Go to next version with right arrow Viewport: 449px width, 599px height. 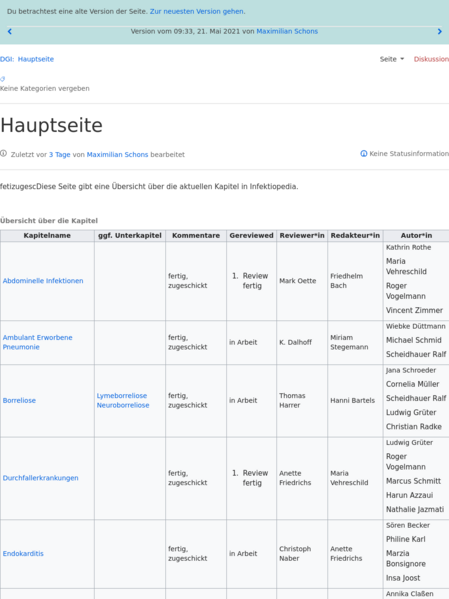click(439, 32)
